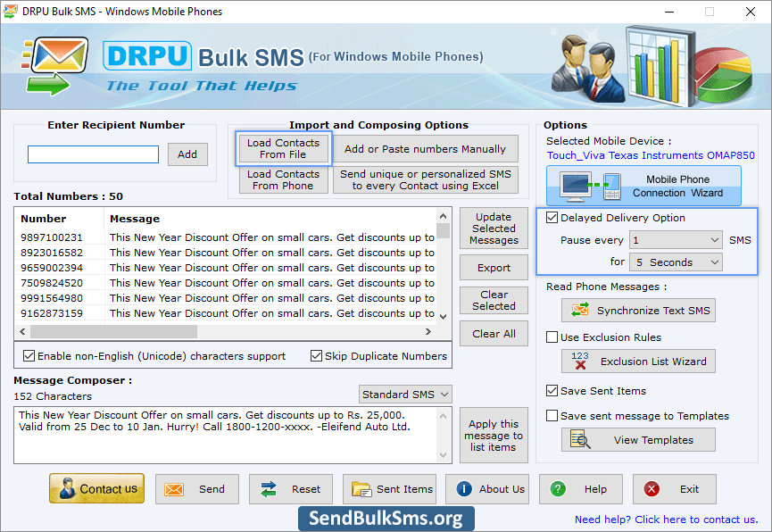
Task: Select the row with number 9659002394
Action: [x=227, y=268]
